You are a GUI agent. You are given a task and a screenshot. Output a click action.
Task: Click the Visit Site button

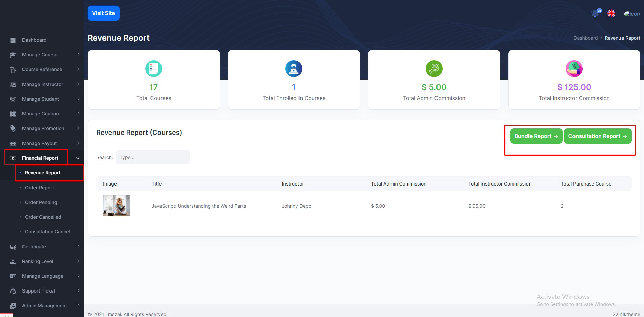103,13
